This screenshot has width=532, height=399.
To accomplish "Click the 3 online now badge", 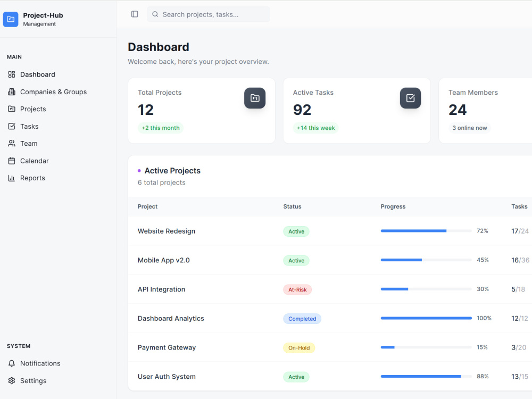I will coord(470,128).
